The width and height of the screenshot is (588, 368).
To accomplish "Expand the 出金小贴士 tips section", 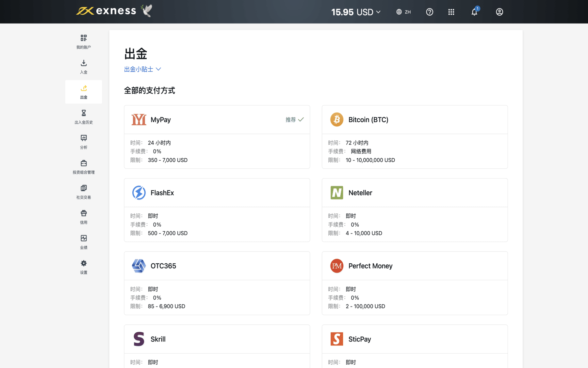I will pyautogui.click(x=142, y=69).
